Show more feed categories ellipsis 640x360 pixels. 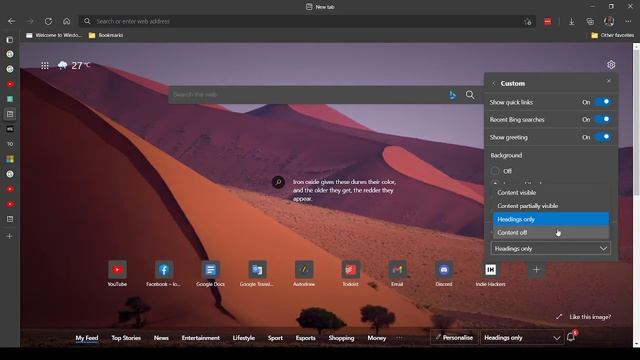click(399, 338)
